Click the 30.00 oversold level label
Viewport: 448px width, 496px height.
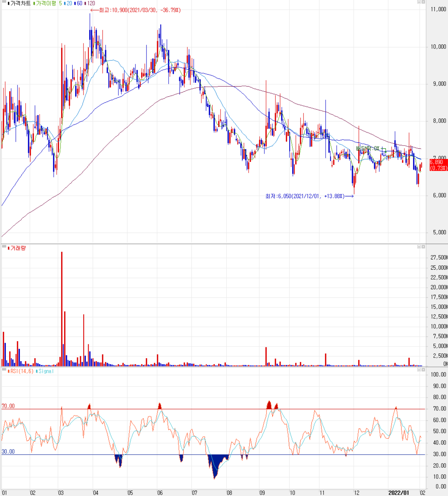click(8, 451)
